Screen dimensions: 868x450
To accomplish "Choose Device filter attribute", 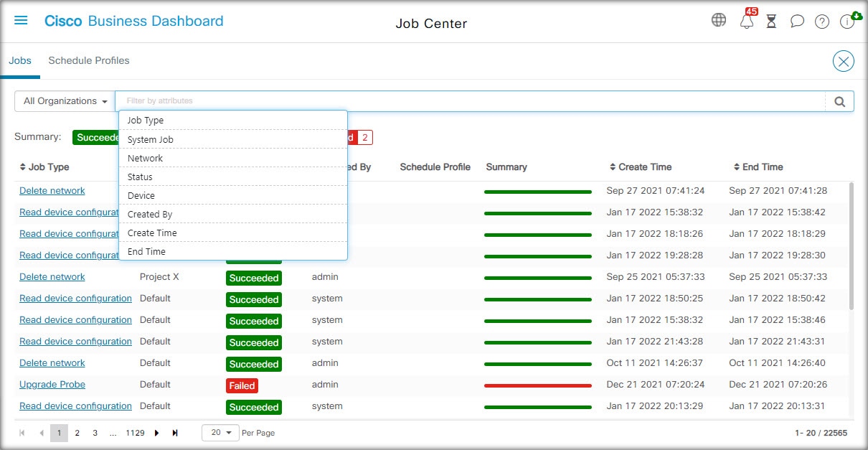I will [233, 195].
